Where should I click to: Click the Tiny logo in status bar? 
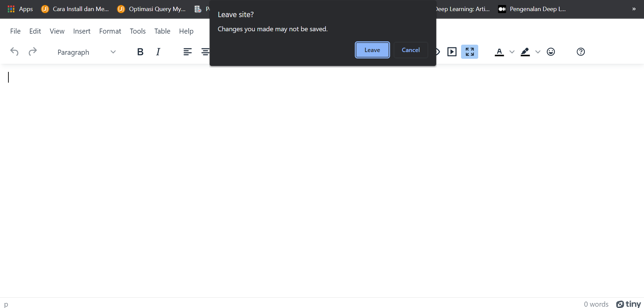pos(628,304)
